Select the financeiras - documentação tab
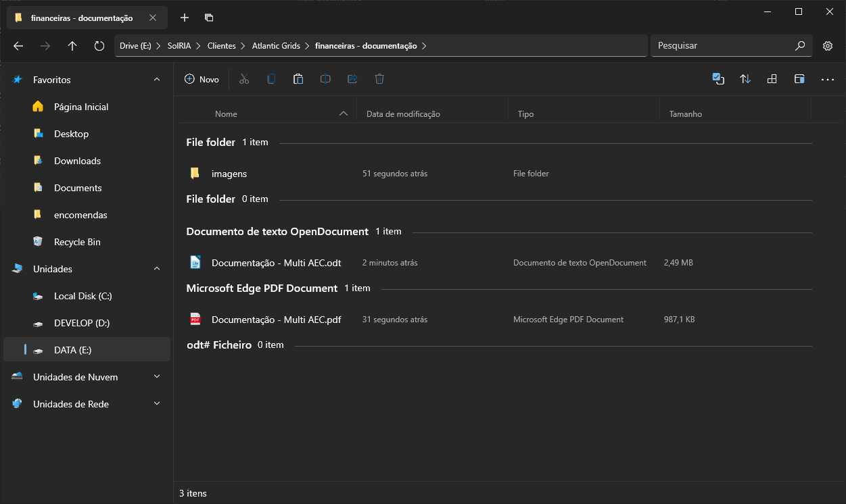 (x=87, y=18)
